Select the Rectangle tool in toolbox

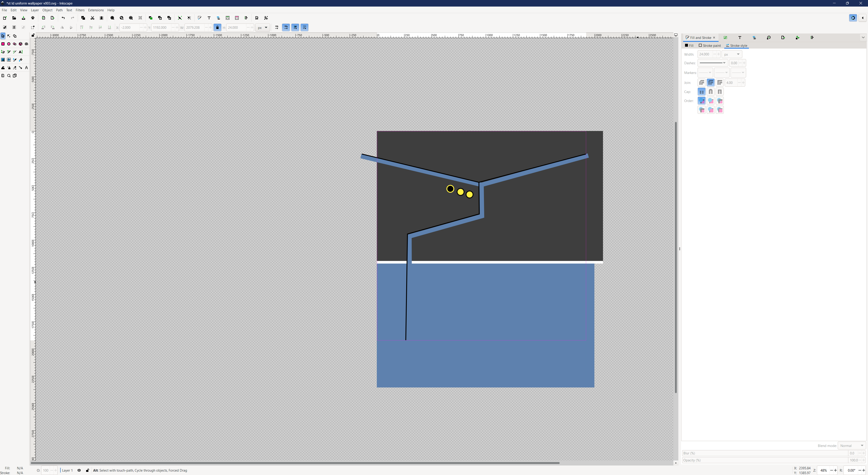[3, 44]
